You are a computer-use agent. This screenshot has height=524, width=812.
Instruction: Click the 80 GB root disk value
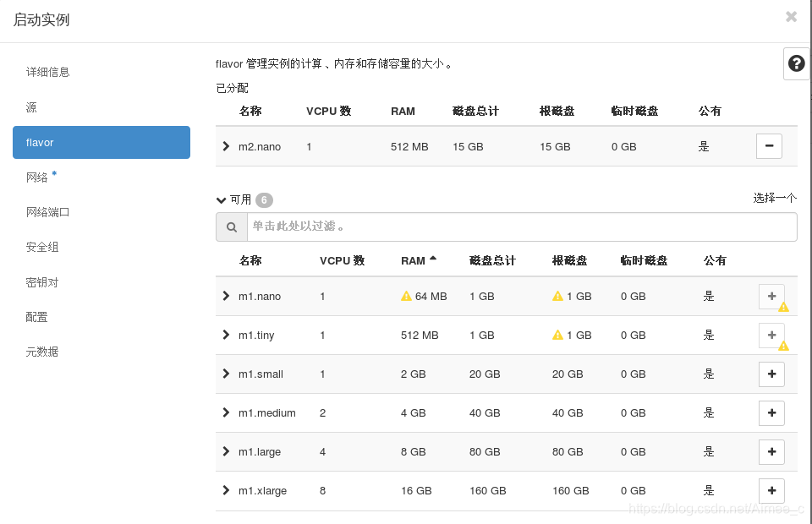[568, 451]
